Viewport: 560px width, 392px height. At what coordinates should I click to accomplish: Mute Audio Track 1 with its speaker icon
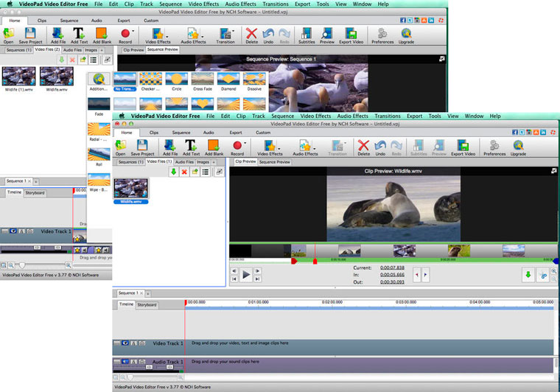pyautogui.click(x=125, y=362)
